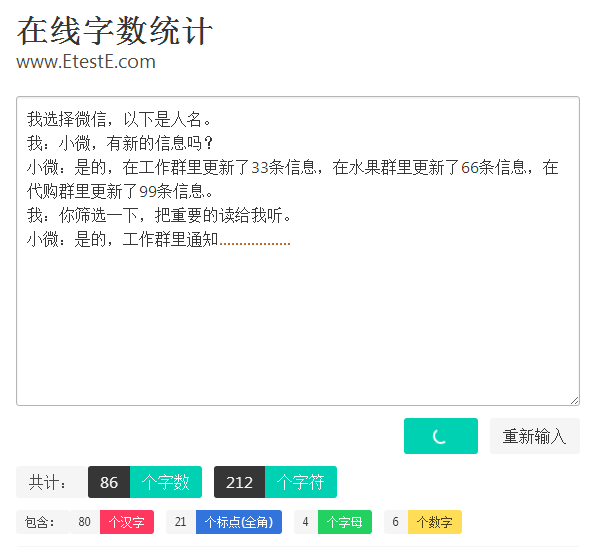Click the green 个字母 tag
Screen dimensions: 592x547
(345, 522)
